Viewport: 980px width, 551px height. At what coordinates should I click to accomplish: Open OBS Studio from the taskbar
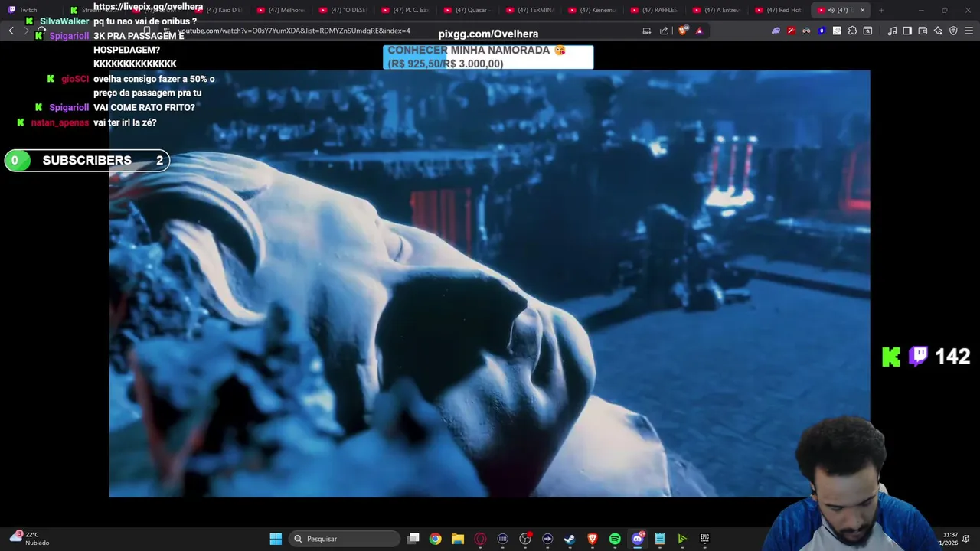click(x=525, y=539)
